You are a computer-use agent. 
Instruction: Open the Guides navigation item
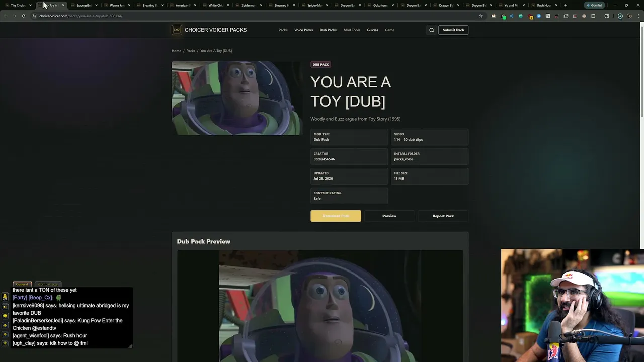[373, 30]
